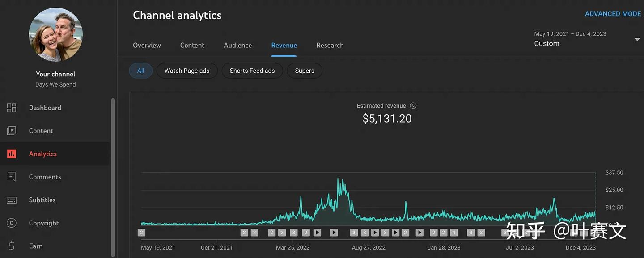The image size is (644, 258).
Task: Click the video marker labeled 4
Action: [454, 233]
